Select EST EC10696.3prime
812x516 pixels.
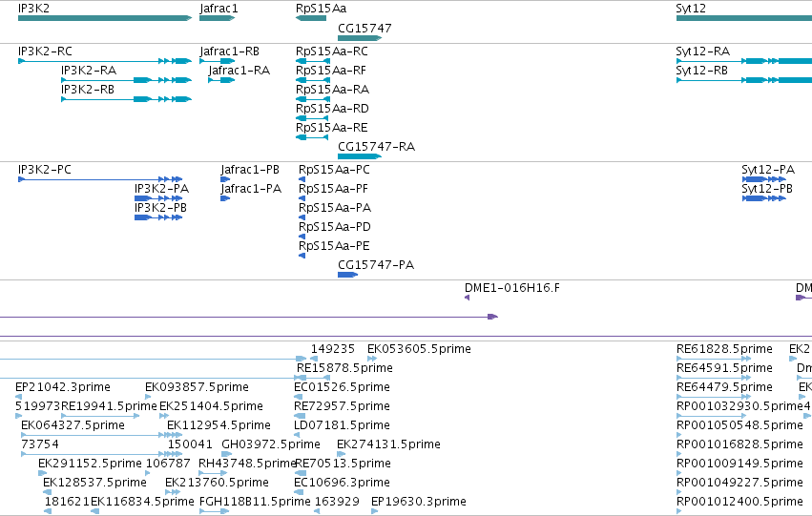click(x=299, y=492)
